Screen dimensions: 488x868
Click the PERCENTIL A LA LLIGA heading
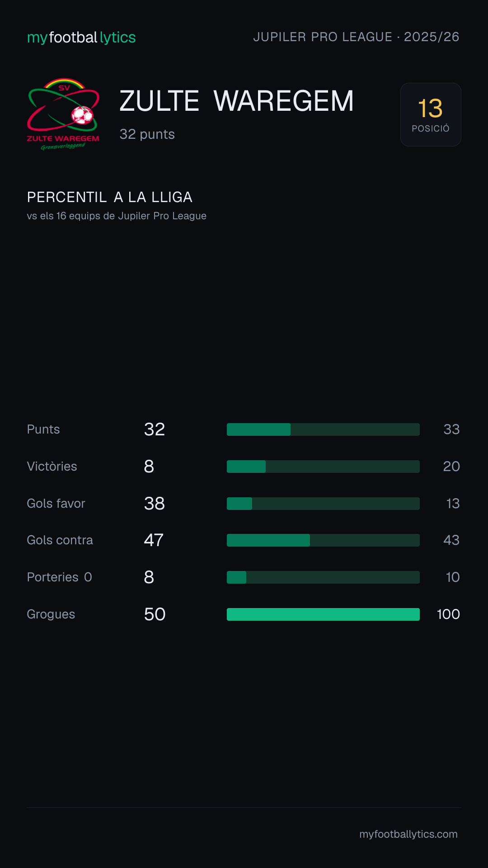[x=110, y=197]
